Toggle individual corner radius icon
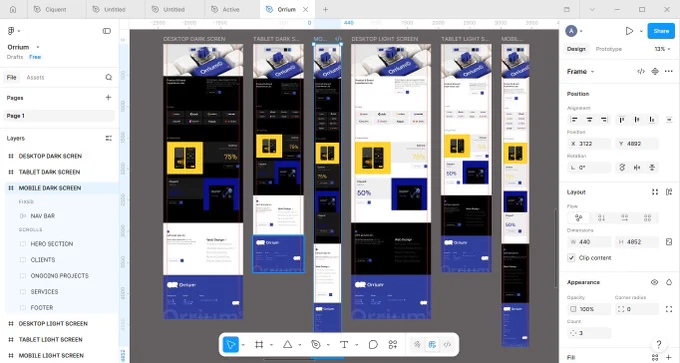 coord(669,309)
